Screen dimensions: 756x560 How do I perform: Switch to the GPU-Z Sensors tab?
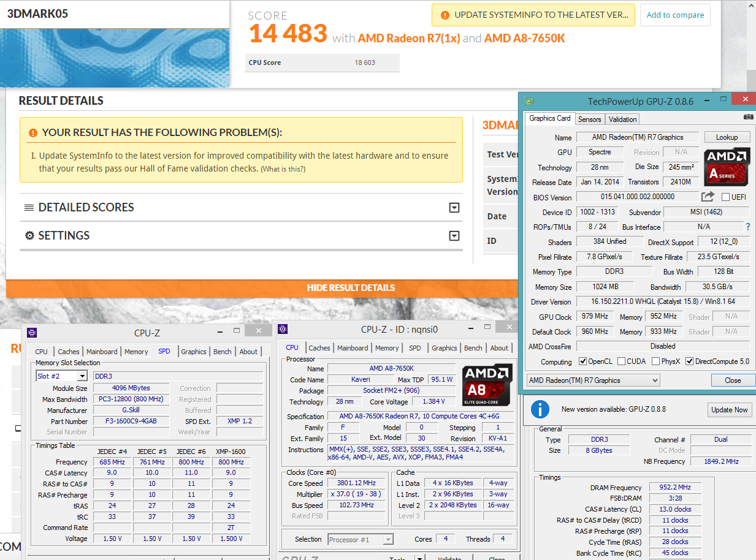590,119
